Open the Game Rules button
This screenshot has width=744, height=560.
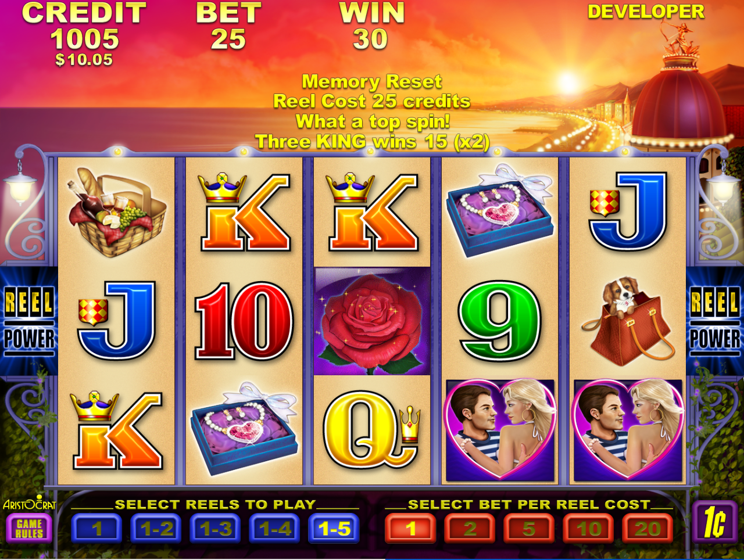pyautogui.click(x=29, y=529)
